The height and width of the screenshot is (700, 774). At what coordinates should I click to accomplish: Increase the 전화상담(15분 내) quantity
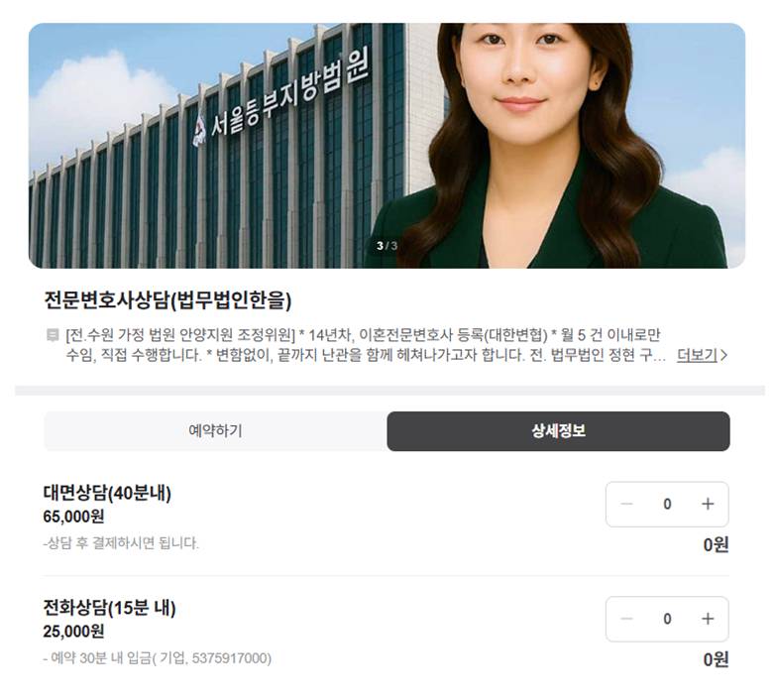coord(708,619)
